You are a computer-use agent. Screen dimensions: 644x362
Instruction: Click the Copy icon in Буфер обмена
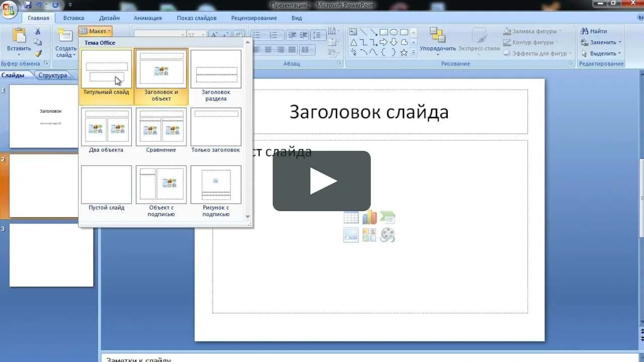(x=38, y=42)
